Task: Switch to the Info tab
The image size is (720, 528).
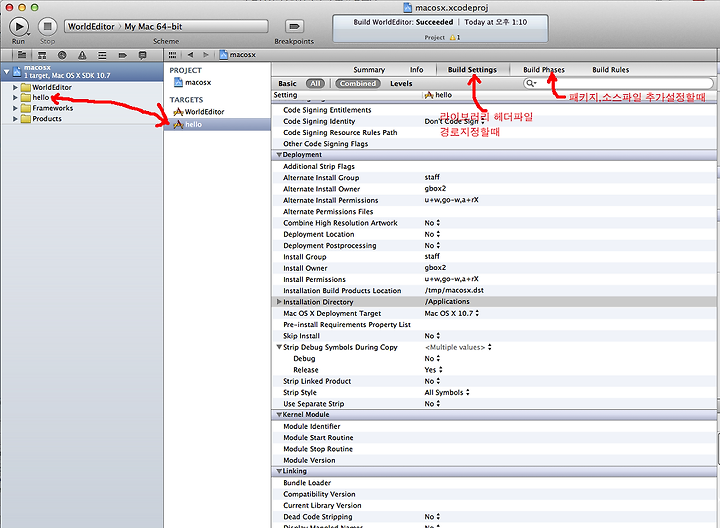Action: click(416, 70)
